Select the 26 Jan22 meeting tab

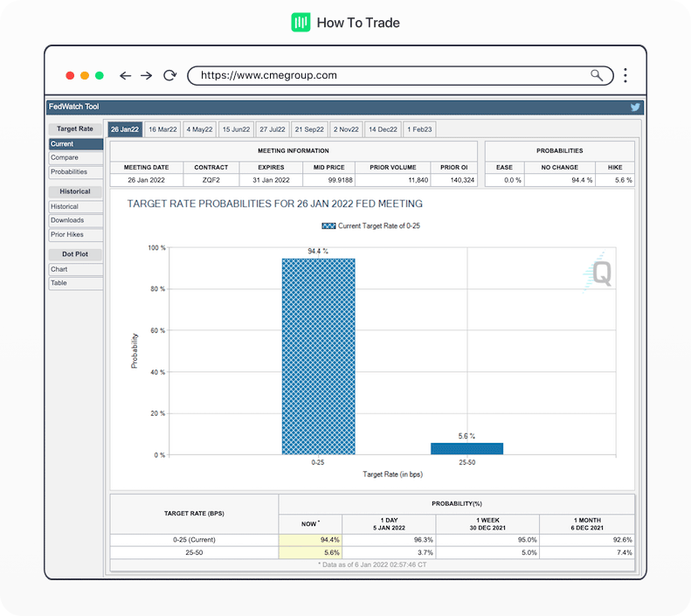point(125,129)
